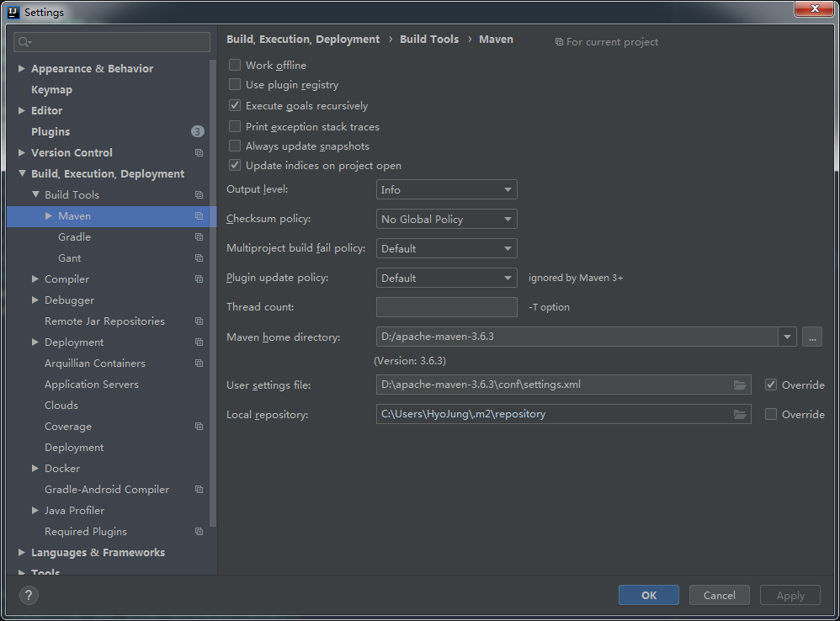This screenshot has width=840, height=621.
Task: Expand the Compiler tree node
Action: tap(35, 279)
